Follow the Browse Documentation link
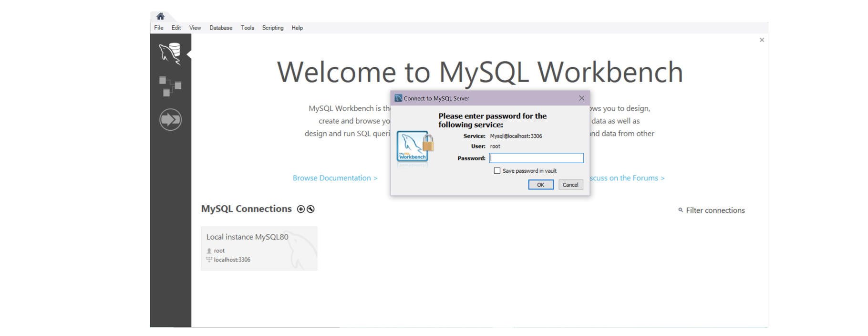 (335, 178)
